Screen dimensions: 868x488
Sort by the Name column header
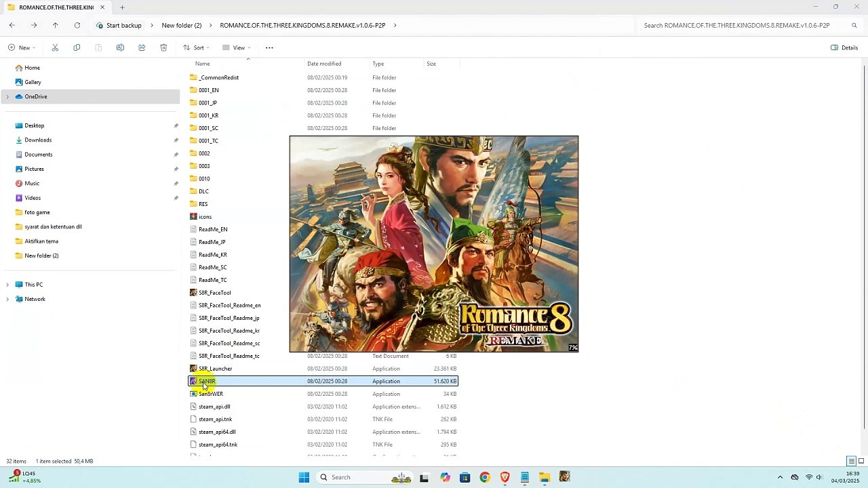coord(203,64)
